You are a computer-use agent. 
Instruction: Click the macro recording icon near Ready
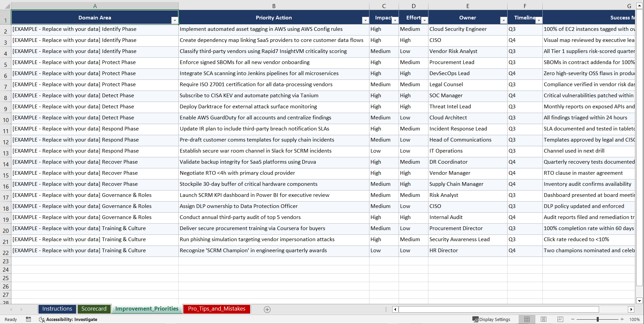[28, 319]
